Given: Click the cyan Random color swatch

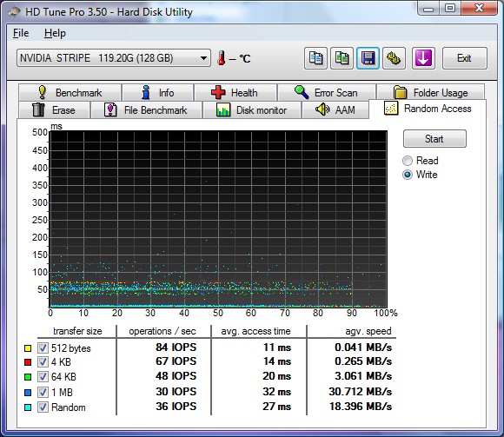Looking at the screenshot, I should tap(28, 407).
